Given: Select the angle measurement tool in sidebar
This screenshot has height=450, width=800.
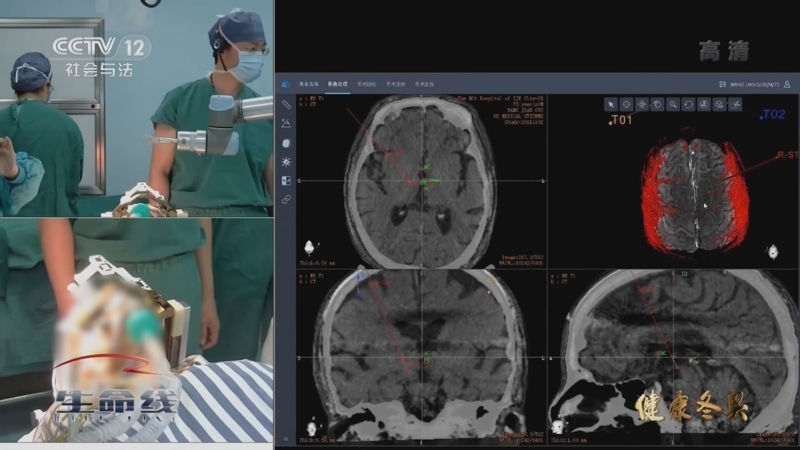Looking at the screenshot, I should 286,123.
